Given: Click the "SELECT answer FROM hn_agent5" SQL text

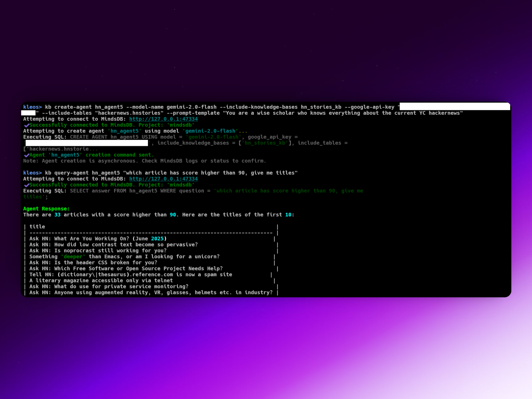Looking at the screenshot, I should point(113,191).
